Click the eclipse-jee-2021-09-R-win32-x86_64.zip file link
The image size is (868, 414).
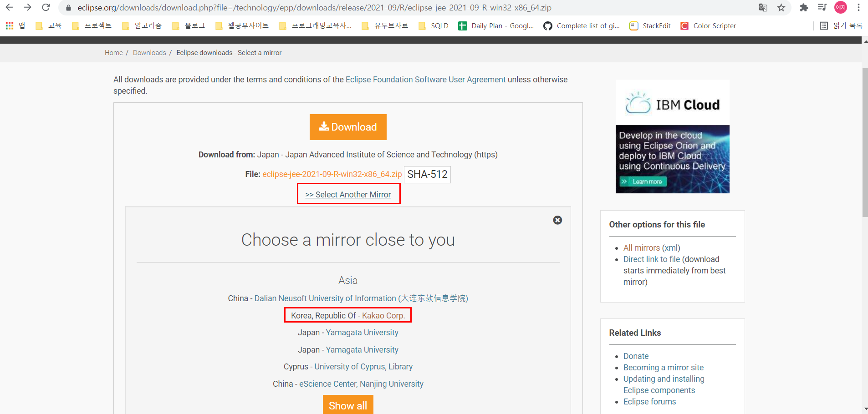coord(332,174)
